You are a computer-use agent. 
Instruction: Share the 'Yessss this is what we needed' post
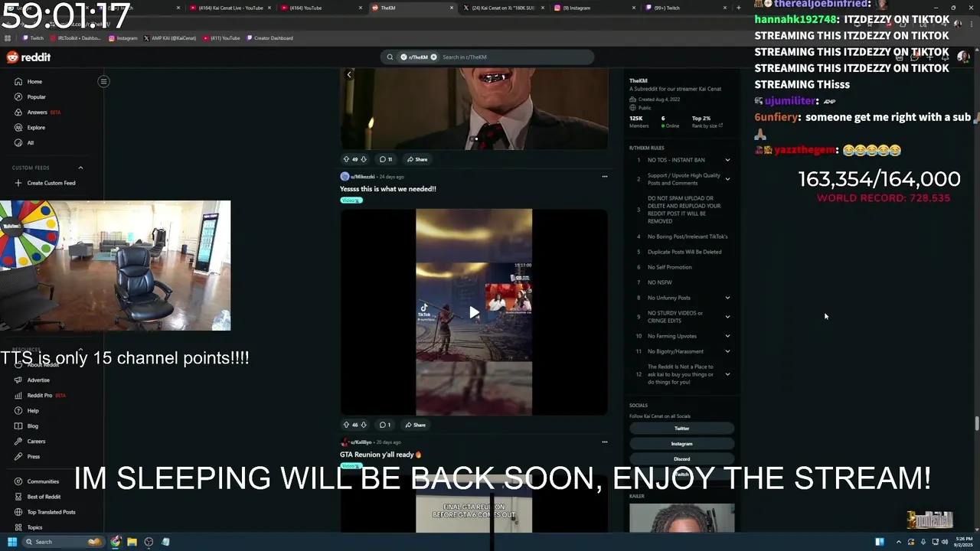coord(416,425)
